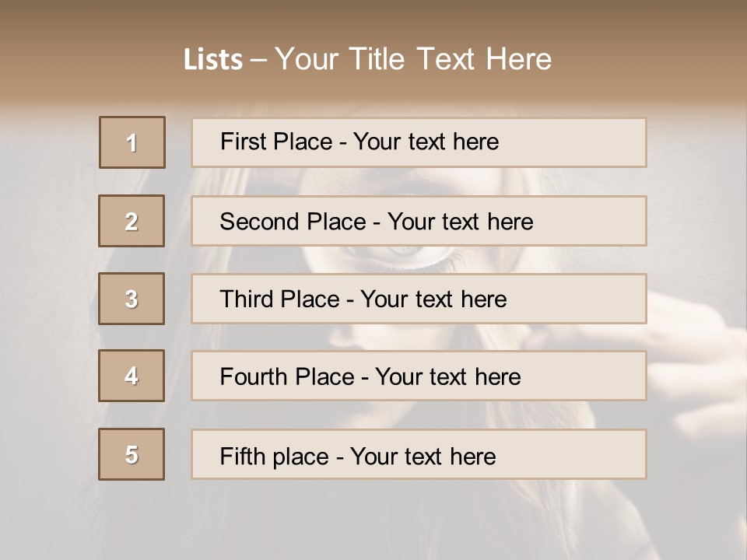This screenshot has height=560, width=747.
Task: Select the Your Title Text Here heading
Action: 413,59
